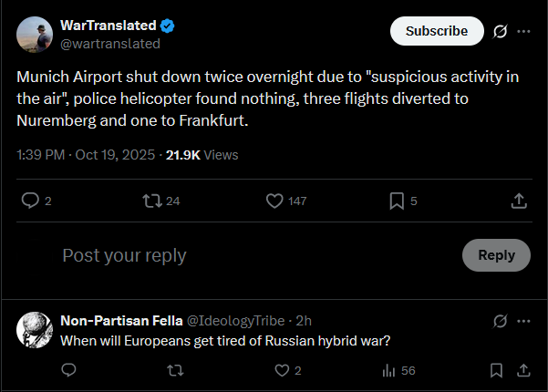The image size is (548, 392).
Task: Open the @IdeologyTribe profile link
Action: pos(235,321)
